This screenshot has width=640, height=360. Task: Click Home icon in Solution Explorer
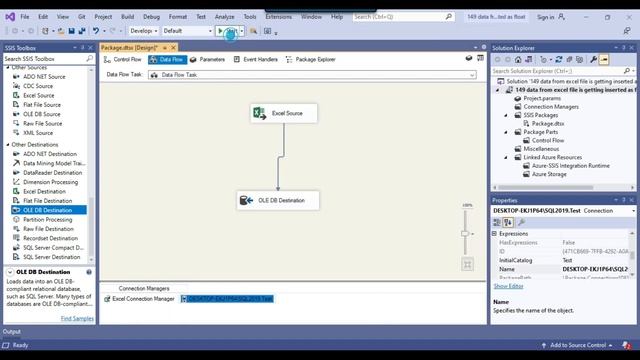pos(518,60)
